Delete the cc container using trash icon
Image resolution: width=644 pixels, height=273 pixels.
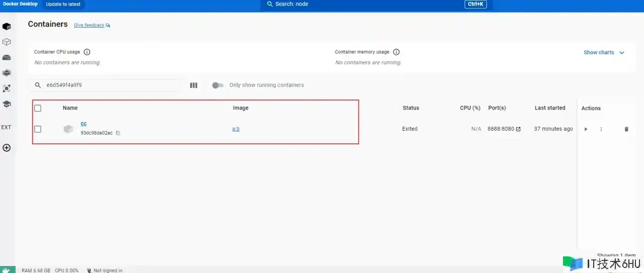[x=626, y=129]
